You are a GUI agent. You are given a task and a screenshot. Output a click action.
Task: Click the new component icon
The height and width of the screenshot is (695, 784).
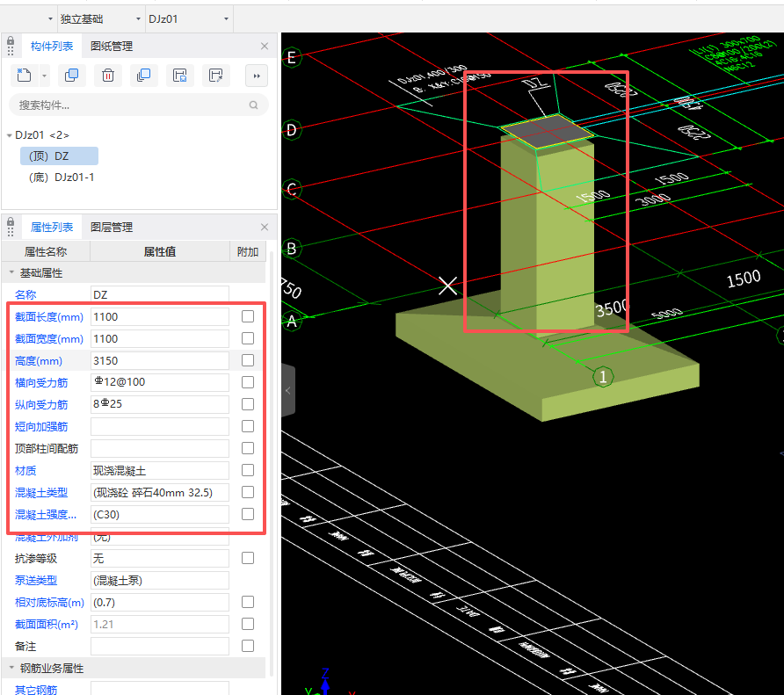25,76
